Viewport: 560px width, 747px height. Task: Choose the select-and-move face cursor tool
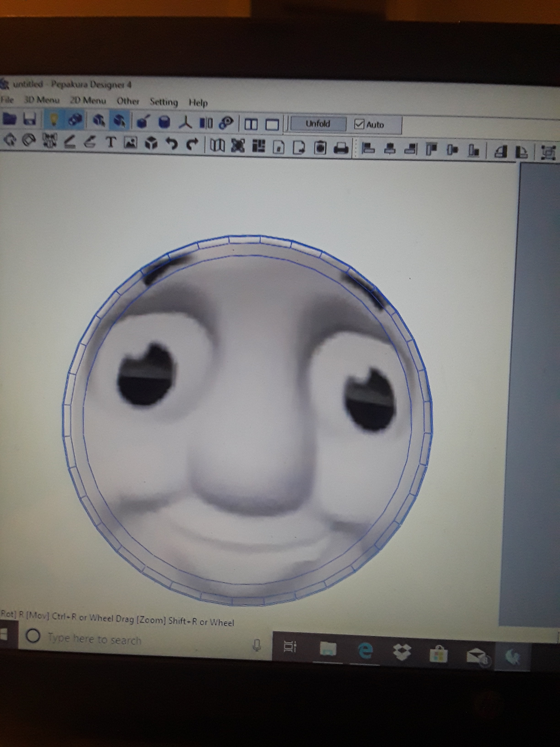coord(99,121)
